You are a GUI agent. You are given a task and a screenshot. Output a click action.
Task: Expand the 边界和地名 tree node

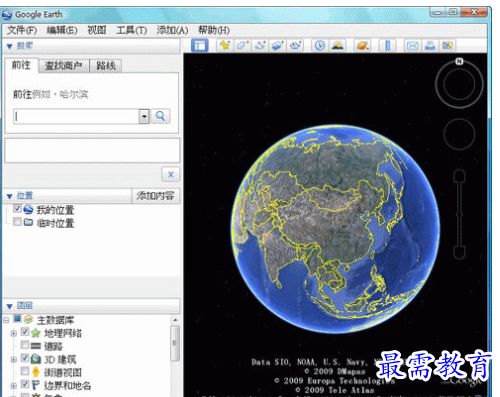pos(14,386)
